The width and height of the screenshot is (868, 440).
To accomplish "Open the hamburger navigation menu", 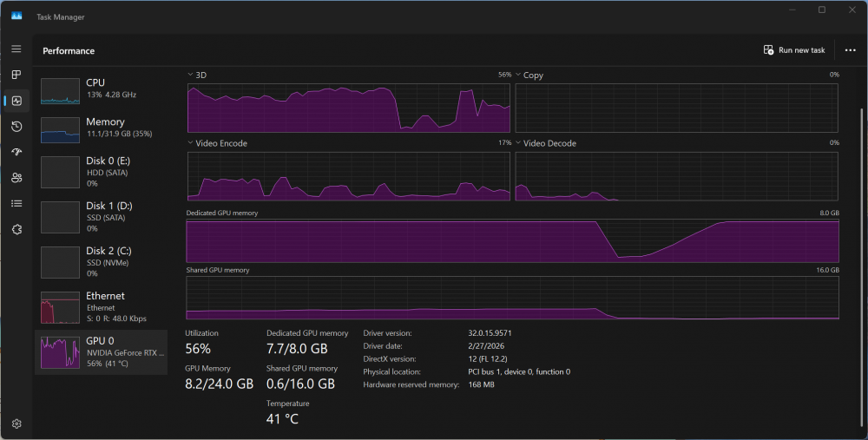I will tap(16, 49).
